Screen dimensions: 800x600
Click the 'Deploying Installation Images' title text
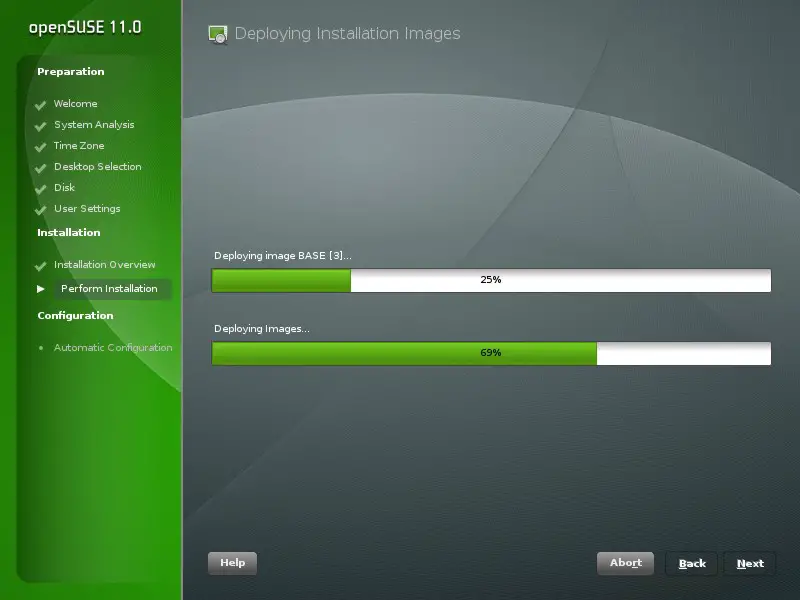pos(347,34)
